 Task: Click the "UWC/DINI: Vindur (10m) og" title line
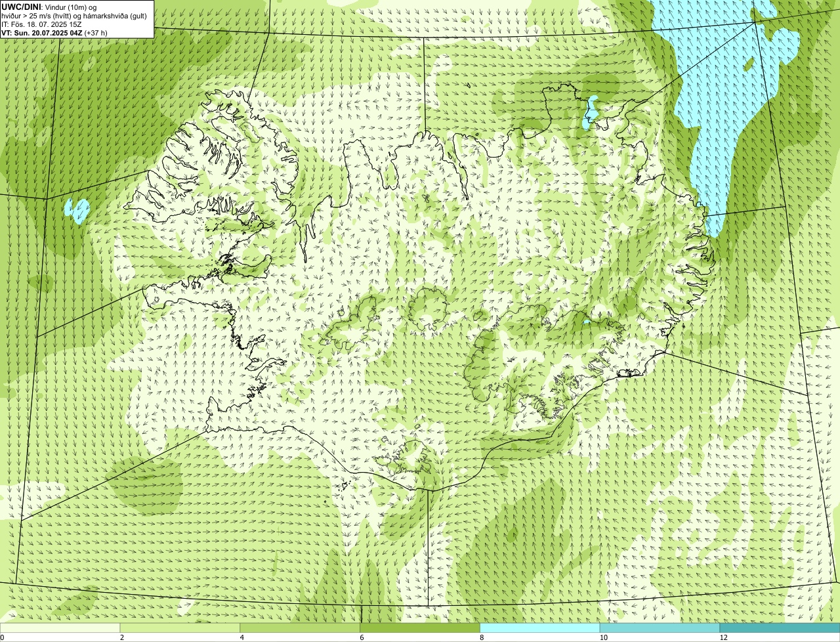[x=49, y=7]
